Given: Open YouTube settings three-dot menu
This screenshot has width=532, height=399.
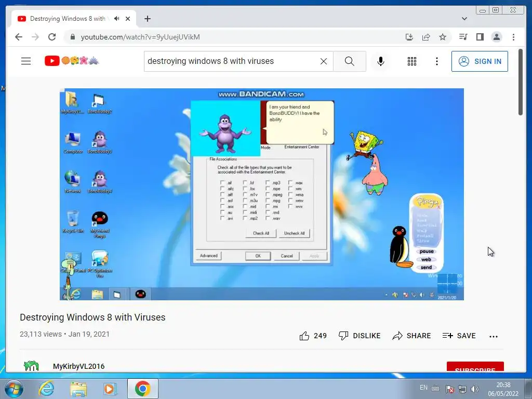Looking at the screenshot, I should pos(436,61).
